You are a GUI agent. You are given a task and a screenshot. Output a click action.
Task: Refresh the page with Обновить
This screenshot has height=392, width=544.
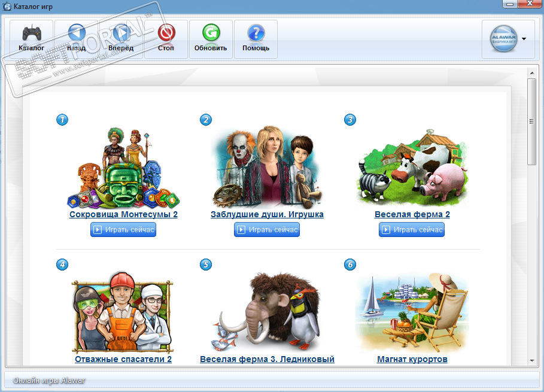point(211,39)
